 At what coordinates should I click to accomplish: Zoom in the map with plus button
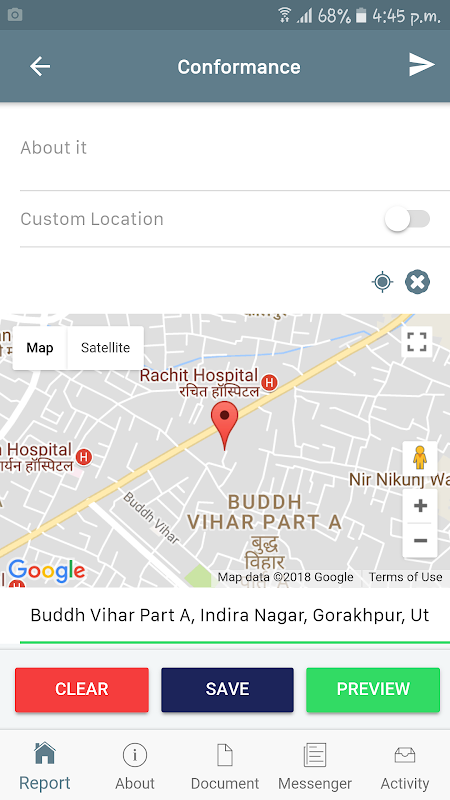click(x=420, y=506)
